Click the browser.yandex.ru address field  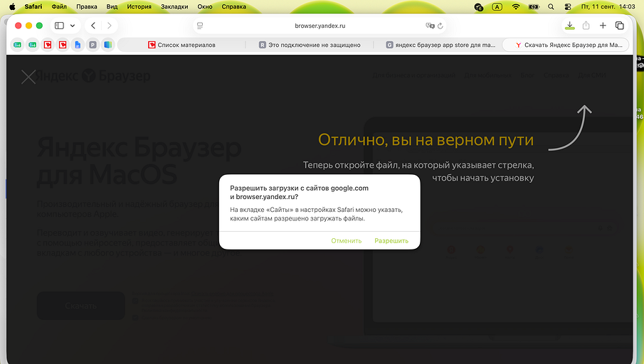point(320,26)
